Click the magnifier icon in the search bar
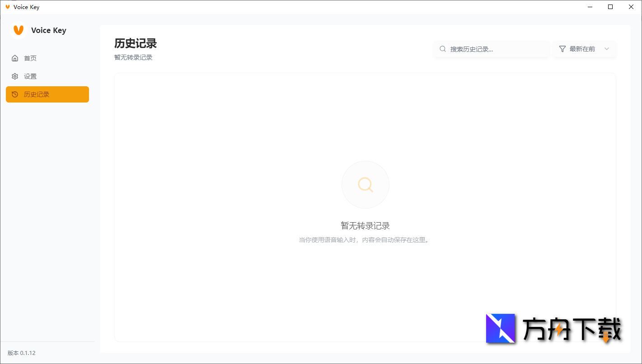Image resolution: width=642 pixels, height=364 pixels. pyautogui.click(x=442, y=49)
